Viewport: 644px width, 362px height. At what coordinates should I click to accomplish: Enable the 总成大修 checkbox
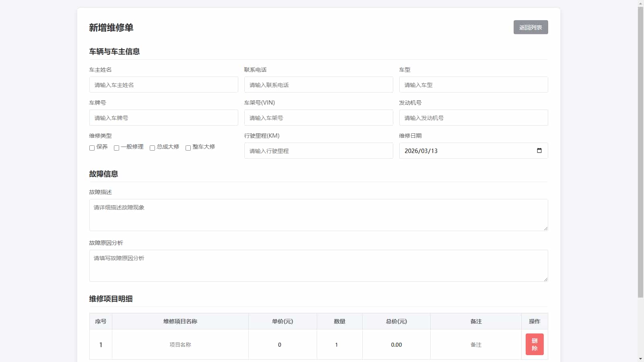152,148
